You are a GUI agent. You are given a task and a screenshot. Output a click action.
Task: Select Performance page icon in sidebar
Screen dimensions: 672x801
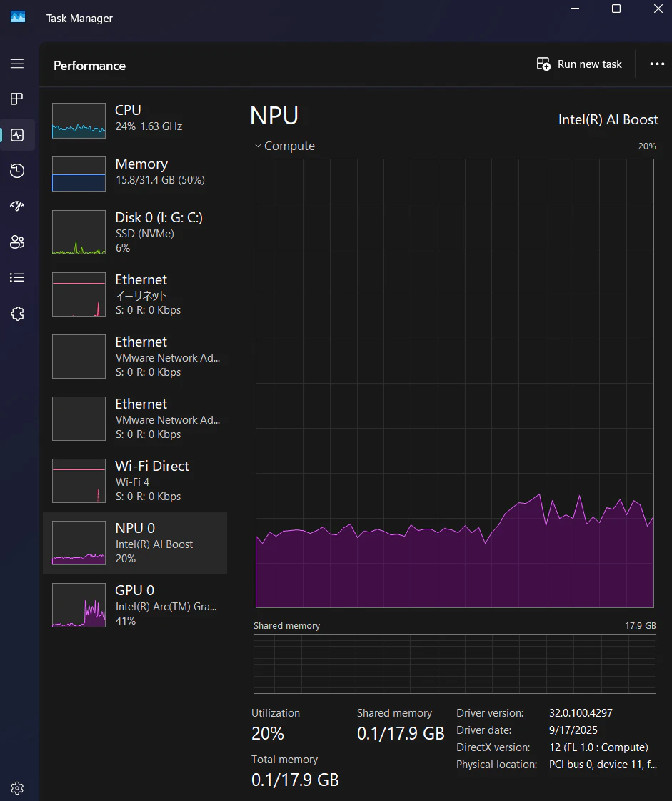pyautogui.click(x=17, y=135)
